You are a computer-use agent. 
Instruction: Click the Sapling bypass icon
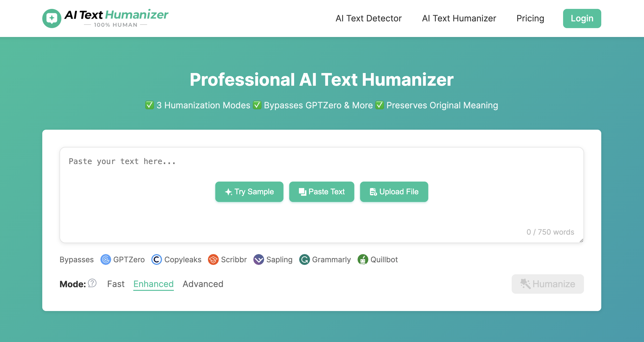pyautogui.click(x=259, y=259)
